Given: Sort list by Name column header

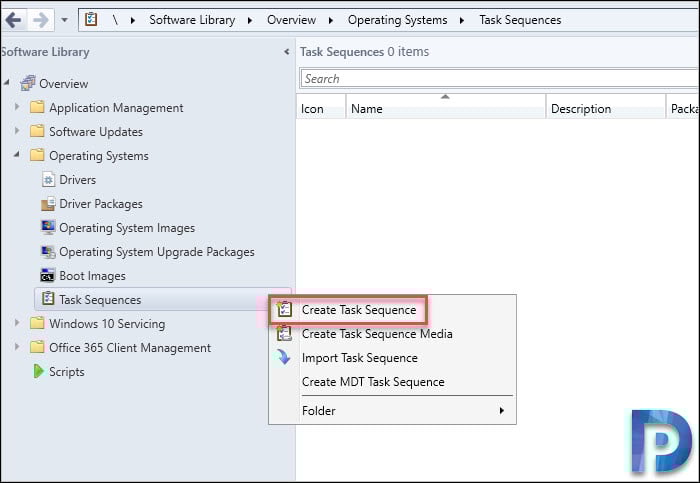Looking at the screenshot, I should [445, 108].
